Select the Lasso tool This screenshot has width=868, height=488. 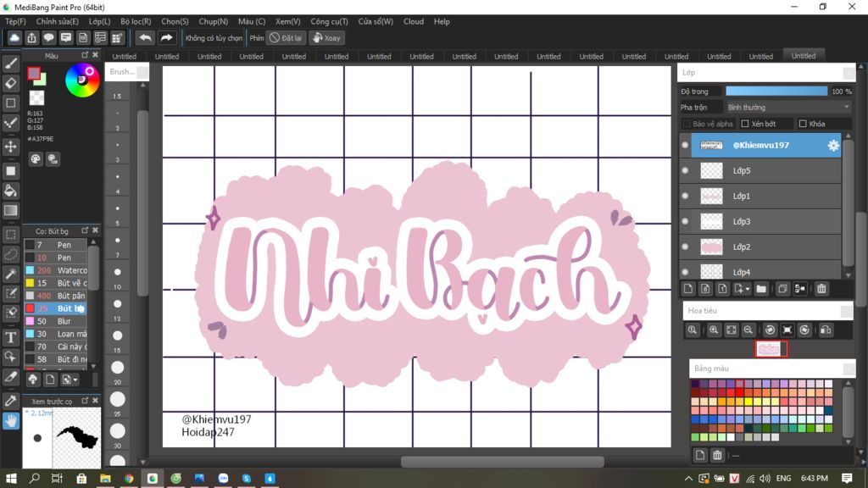10,254
